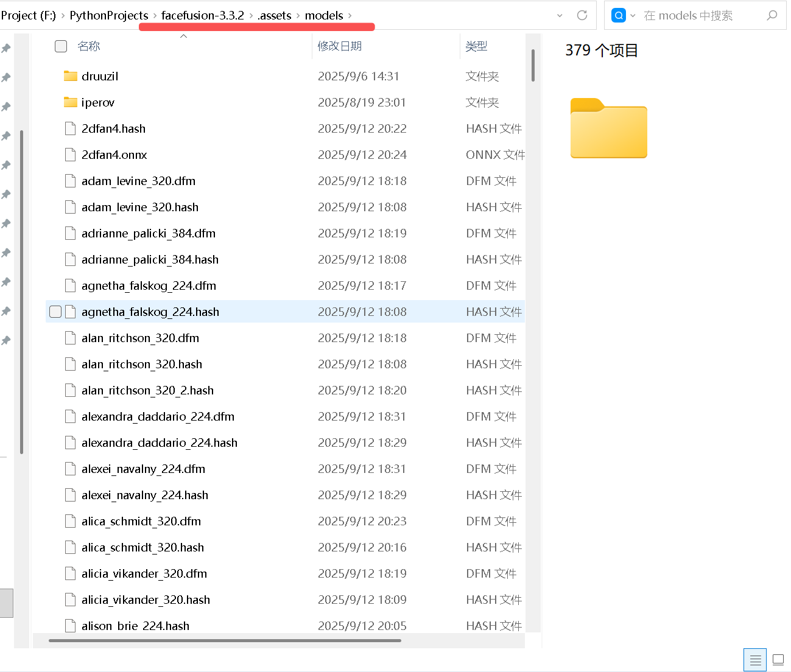Click the file icon beside 2dfan4.hash
This screenshot has height=672, width=791.
click(x=71, y=128)
